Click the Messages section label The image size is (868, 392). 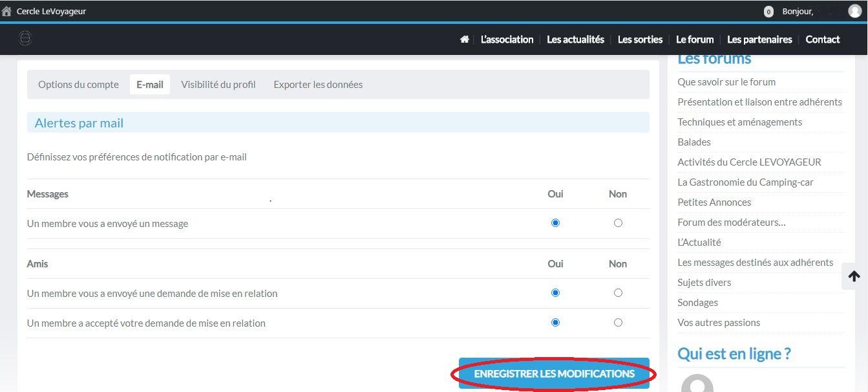click(48, 194)
